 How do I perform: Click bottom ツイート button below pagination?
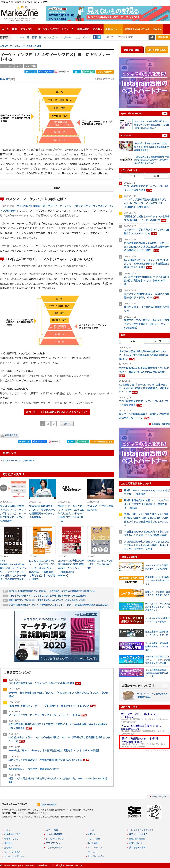pyautogui.click(x=25, y=441)
